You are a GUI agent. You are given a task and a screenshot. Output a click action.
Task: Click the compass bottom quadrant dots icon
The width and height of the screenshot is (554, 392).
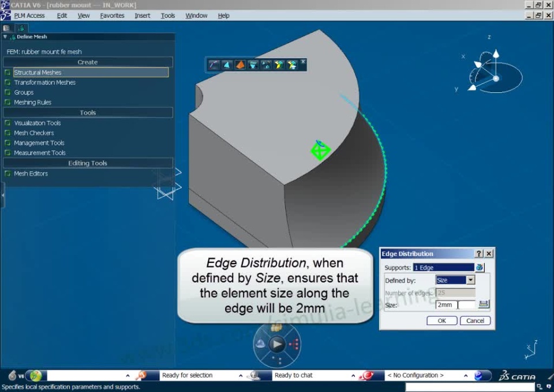pos(277,360)
